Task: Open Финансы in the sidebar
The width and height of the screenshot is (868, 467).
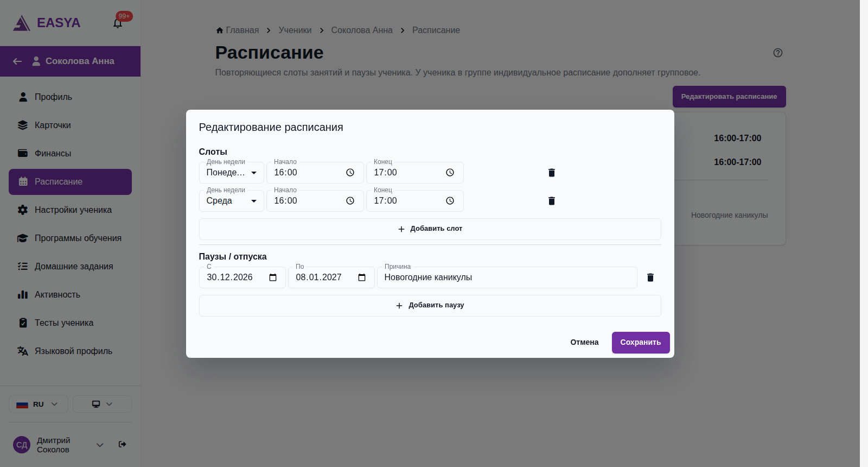Action: point(70,154)
